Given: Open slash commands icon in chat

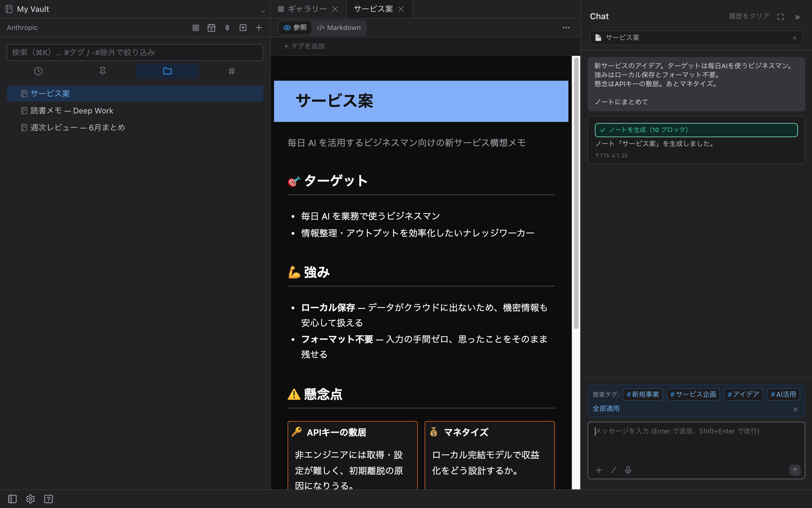Looking at the screenshot, I should point(613,470).
